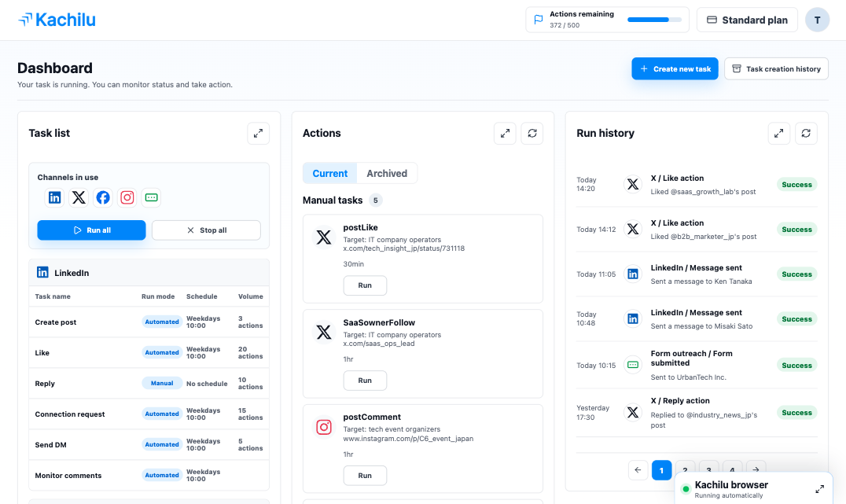Viewport: 846px width, 504px height.
Task: Open run history page 1
Action: [x=661, y=470]
